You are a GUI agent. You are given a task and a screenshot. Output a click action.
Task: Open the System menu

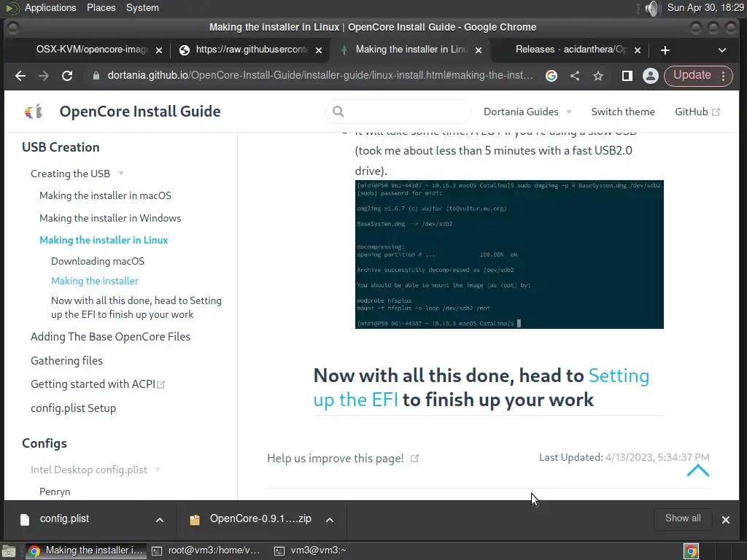click(142, 7)
